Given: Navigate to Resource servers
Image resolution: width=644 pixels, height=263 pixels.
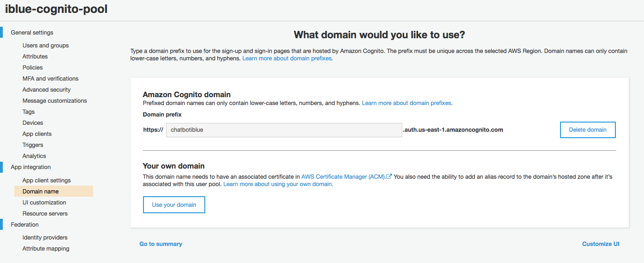Looking at the screenshot, I should point(45,214).
